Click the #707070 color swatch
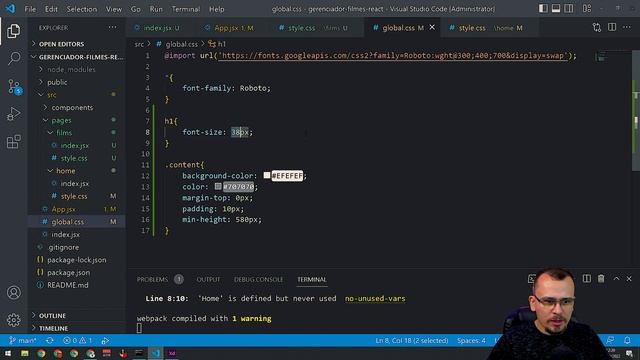 coord(218,186)
